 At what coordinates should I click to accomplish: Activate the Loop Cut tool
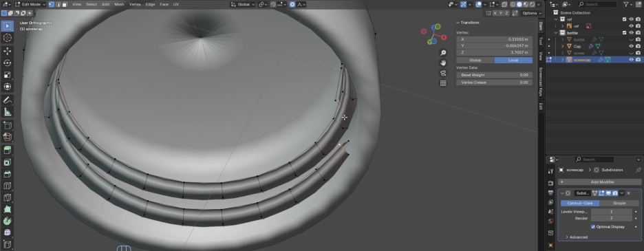(7, 186)
